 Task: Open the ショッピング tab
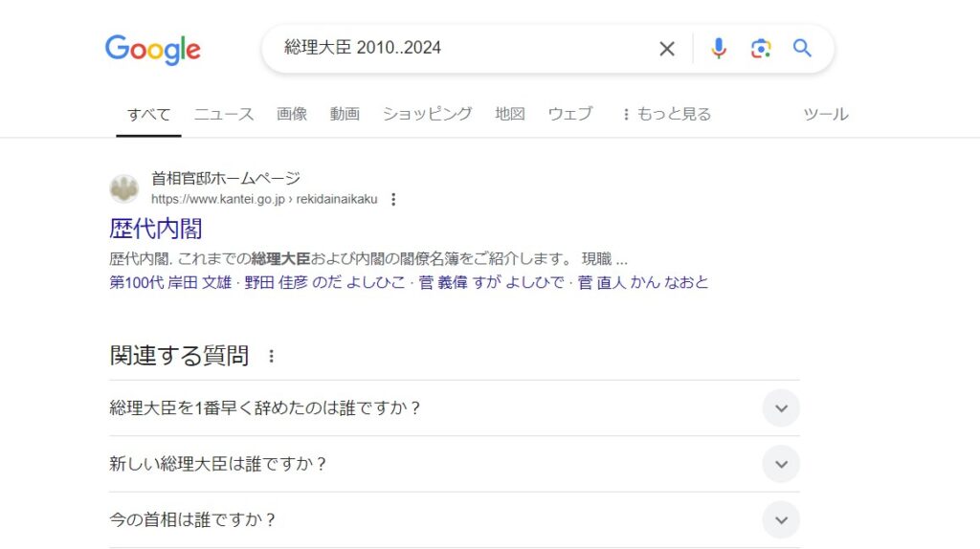click(x=427, y=114)
